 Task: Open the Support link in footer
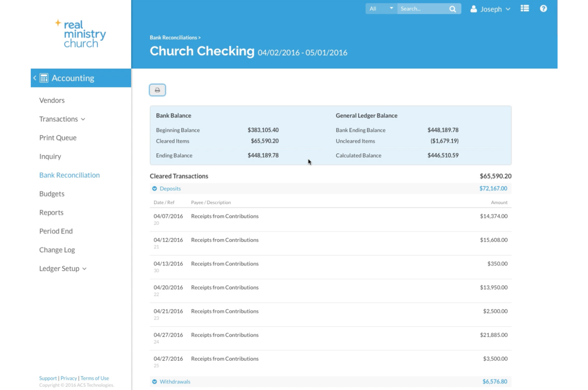[48, 378]
